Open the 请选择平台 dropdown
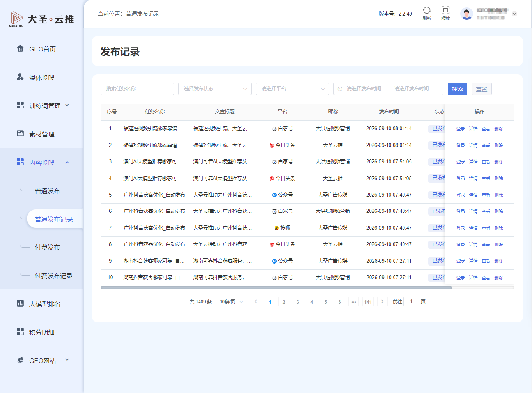532x393 pixels. (x=293, y=89)
